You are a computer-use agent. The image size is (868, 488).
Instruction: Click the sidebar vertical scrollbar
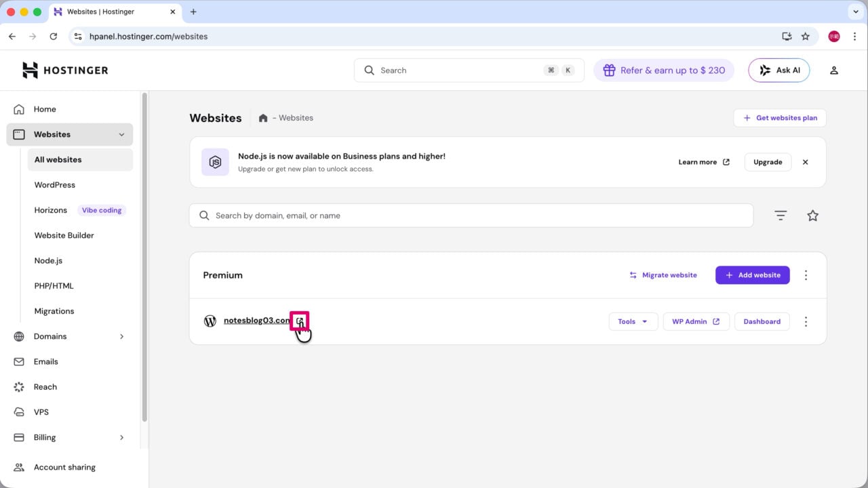pyautogui.click(x=144, y=258)
